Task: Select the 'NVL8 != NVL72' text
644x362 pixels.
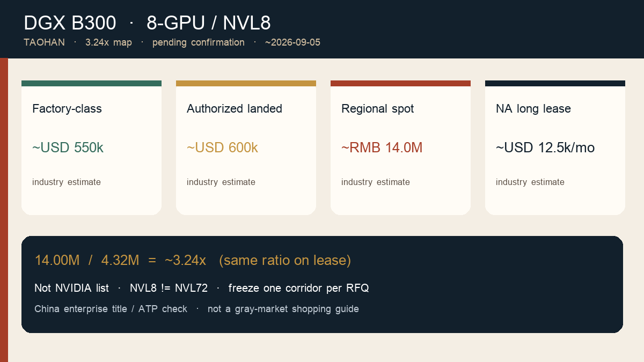Action: tap(169, 288)
